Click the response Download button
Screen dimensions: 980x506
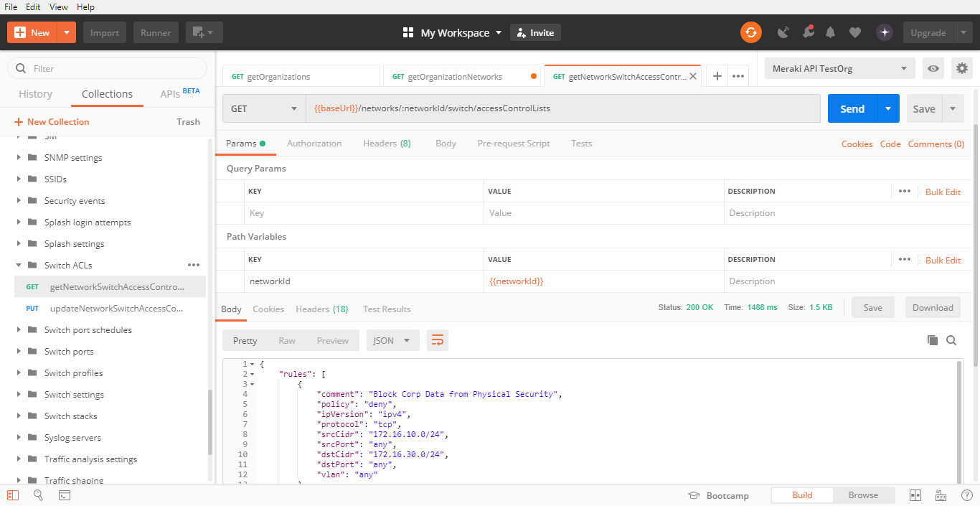[x=933, y=307]
